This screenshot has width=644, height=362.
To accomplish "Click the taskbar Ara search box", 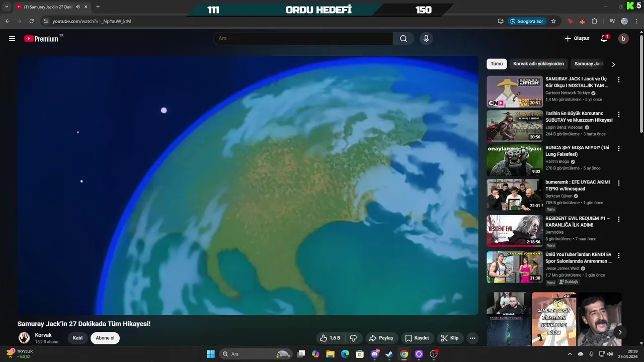I will [x=256, y=354].
